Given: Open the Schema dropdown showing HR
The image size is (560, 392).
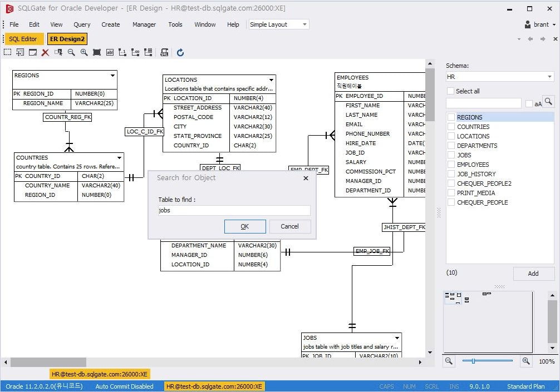Looking at the screenshot, I should [550, 77].
